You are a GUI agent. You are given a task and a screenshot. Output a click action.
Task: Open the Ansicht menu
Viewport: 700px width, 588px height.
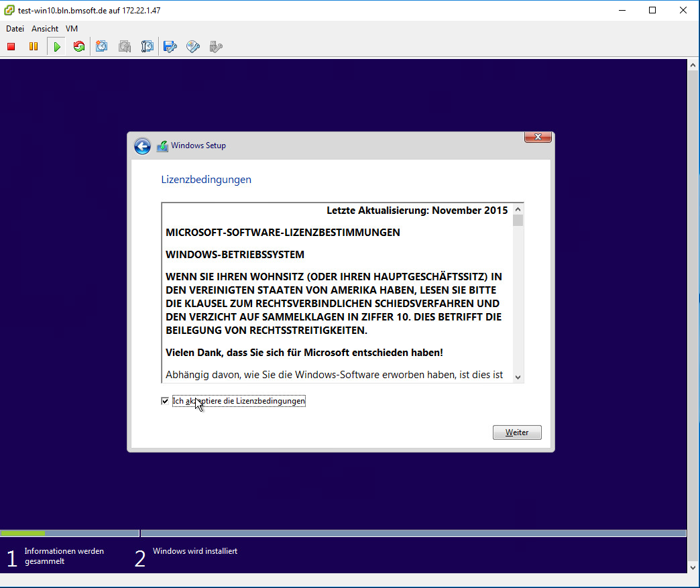click(x=45, y=29)
